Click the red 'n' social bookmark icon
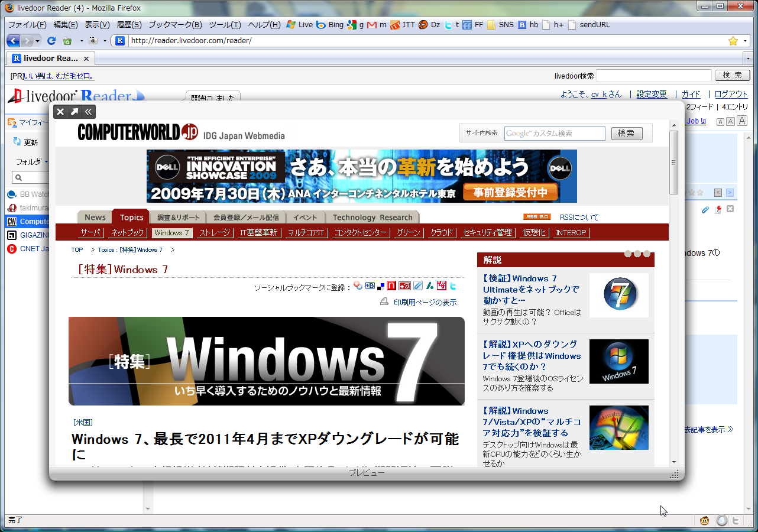 click(391, 286)
